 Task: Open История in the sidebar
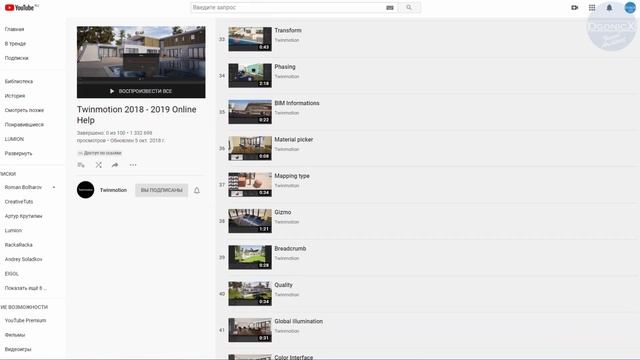[x=15, y=96]
